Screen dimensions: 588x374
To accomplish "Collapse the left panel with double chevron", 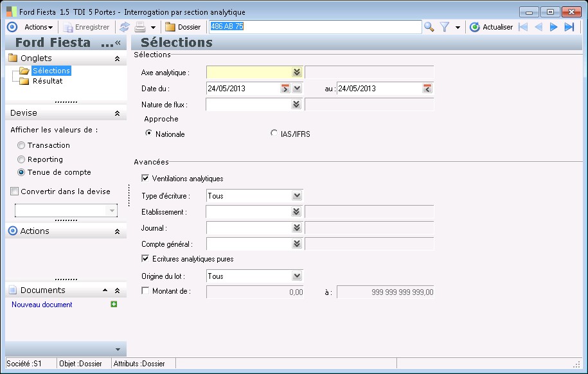I will click(x=118, y=42).
